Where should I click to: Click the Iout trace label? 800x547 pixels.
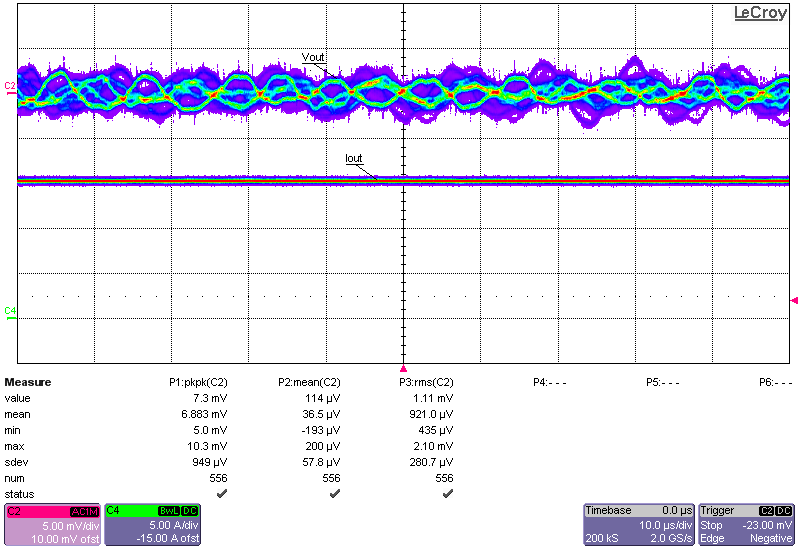tap(353, 158)
